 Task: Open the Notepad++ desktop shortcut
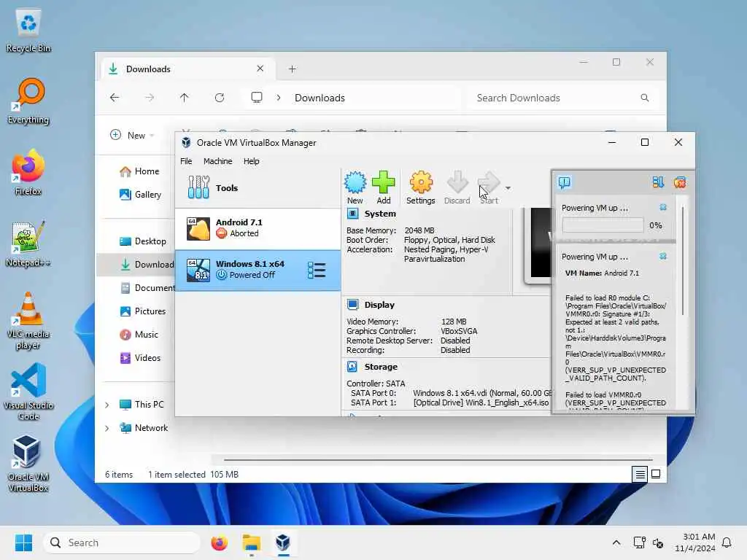click(x=28, y=244)
